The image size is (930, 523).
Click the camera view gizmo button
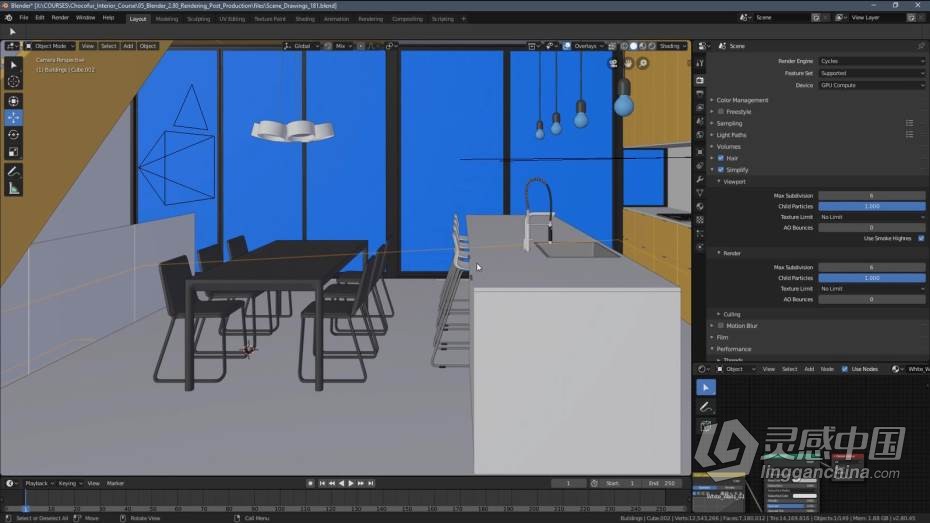click(613, 63)
